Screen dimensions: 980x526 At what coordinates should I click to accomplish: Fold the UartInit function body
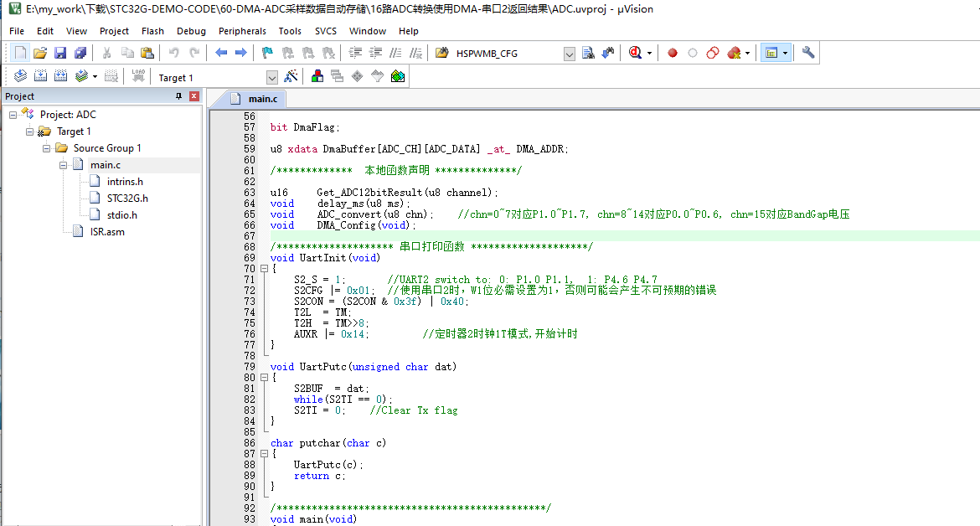(x=264, y=269)
